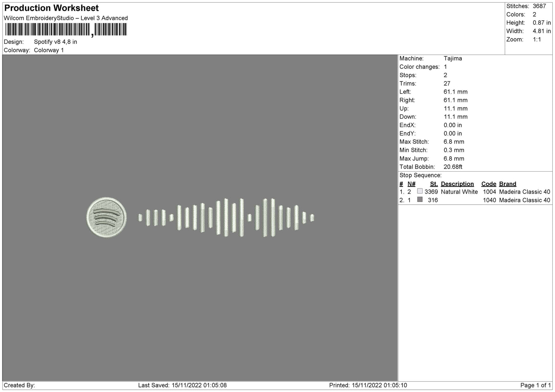Click the Up value 11.1 mm
The image size is (555, 392).
coord(456,109)
